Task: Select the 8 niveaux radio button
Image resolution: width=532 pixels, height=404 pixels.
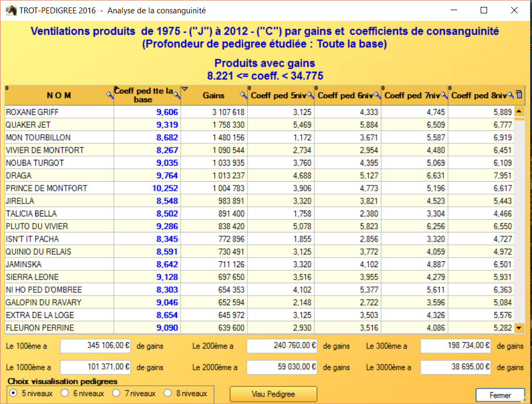Action: tap(167, 393)
